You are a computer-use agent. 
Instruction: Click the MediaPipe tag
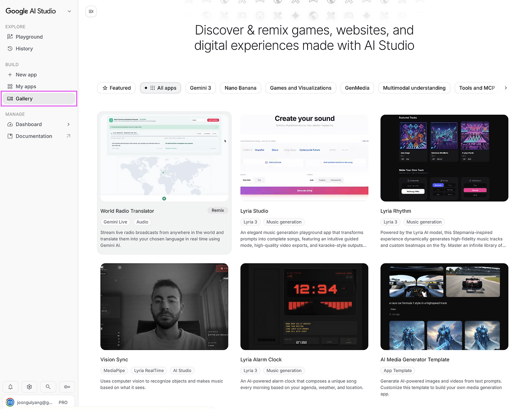point(114,371)
